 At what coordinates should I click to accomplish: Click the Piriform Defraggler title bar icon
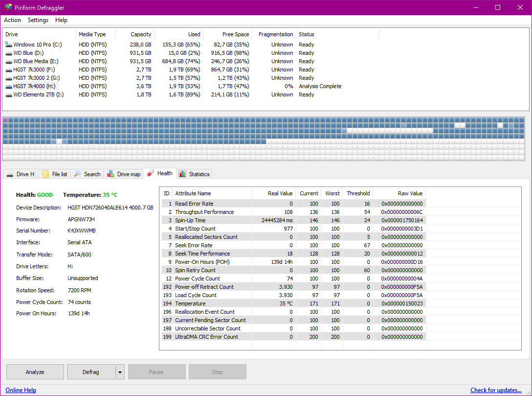pyautogui.click(x=8, y=7)
